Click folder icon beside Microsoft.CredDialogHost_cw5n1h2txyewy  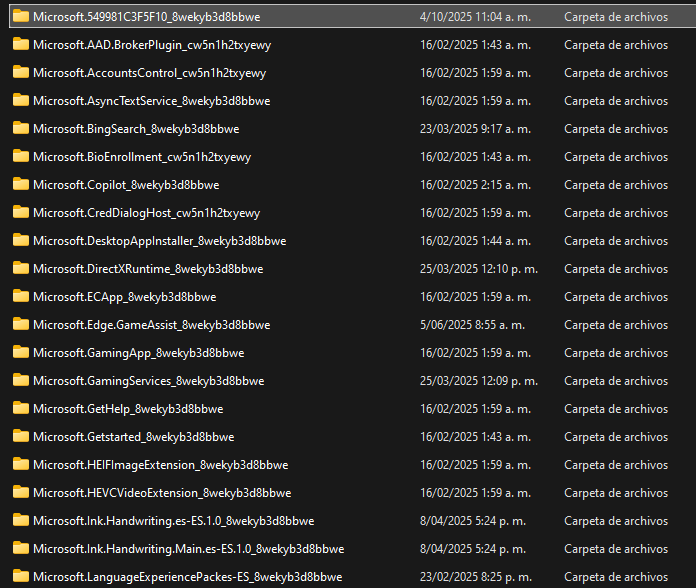pos(20,212)
